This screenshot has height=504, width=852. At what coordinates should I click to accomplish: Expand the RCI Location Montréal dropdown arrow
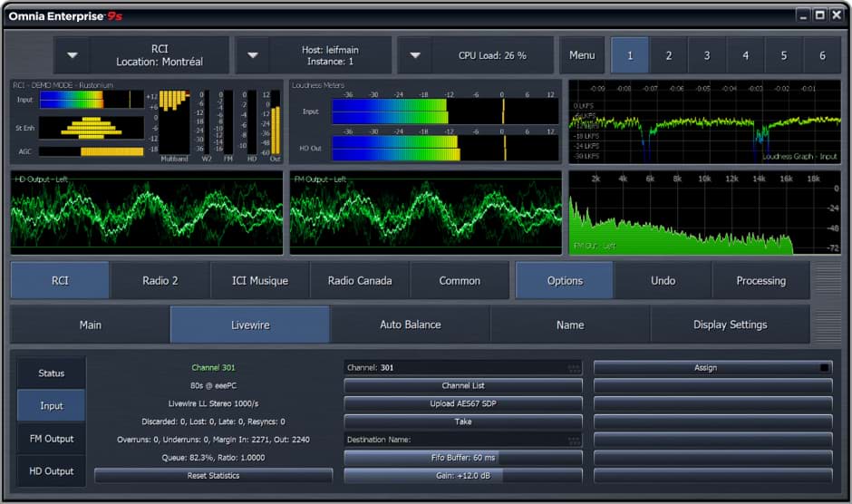[73, 55]
